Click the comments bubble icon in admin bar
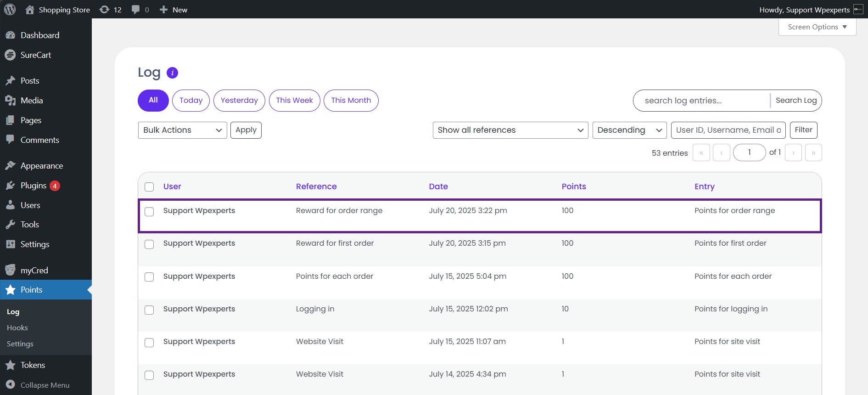Screen dimensions: 868x395 pos(135,10)
